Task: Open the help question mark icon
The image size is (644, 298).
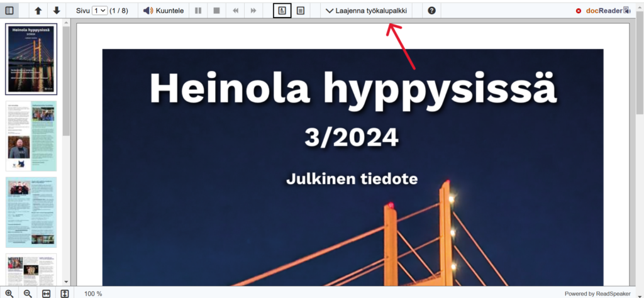Action: [x=431, y=11]
